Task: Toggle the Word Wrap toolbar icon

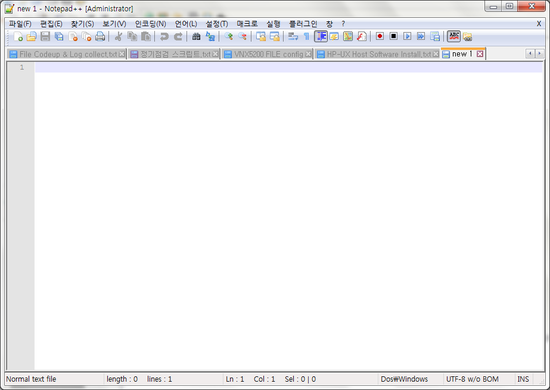Action: pyautogui.click(x=293, y=36)
